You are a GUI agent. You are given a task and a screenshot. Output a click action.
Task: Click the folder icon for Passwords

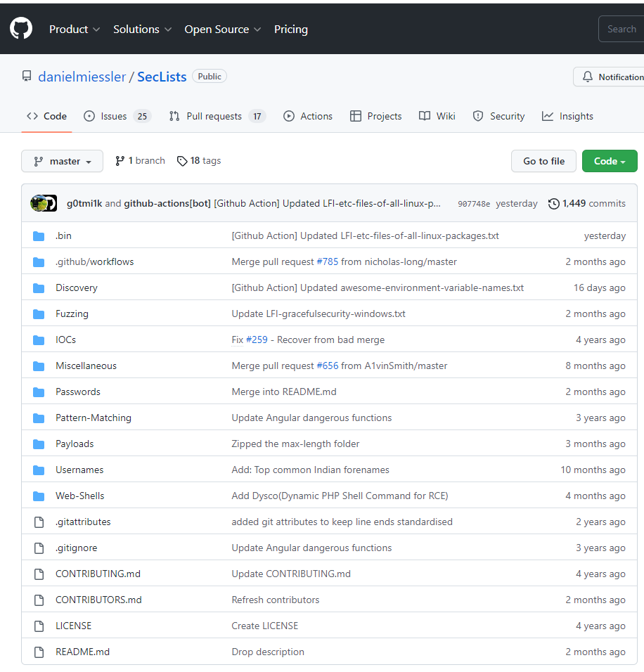click(39, 392)
